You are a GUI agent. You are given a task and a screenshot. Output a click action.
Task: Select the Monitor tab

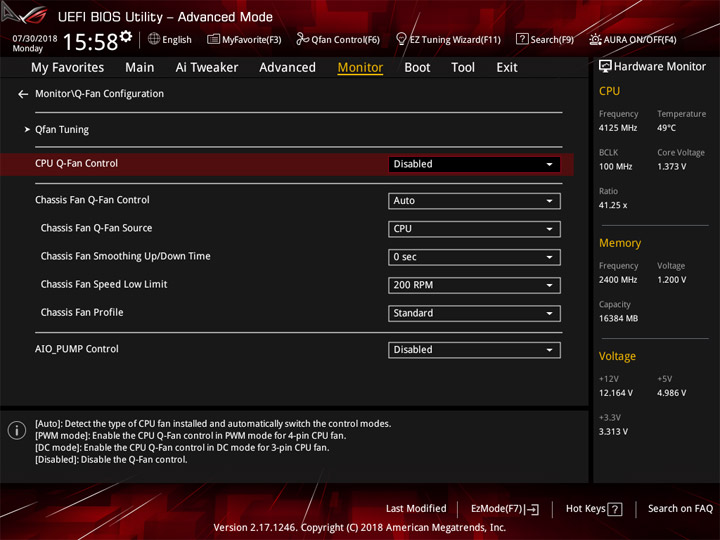coord(360,68)
